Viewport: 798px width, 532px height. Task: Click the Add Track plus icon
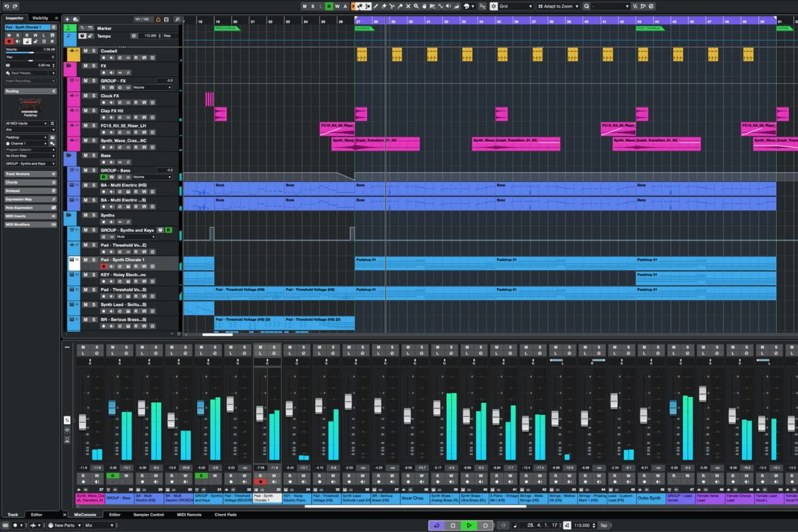[x=67, y=19]
